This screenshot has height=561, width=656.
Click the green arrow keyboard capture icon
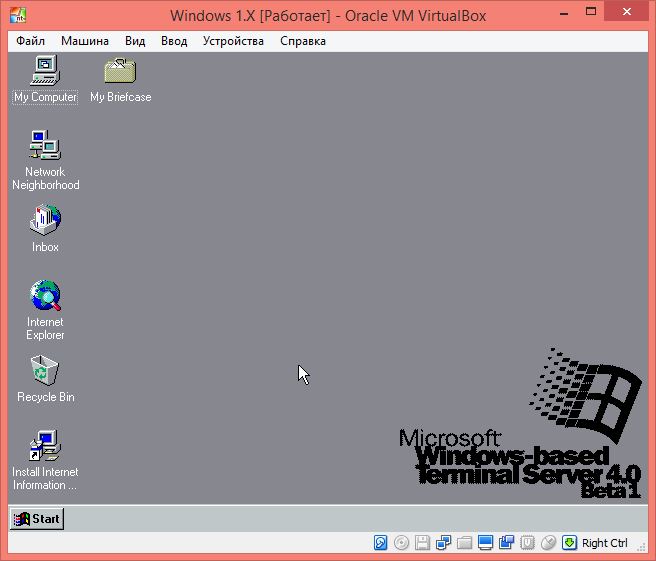569,543
